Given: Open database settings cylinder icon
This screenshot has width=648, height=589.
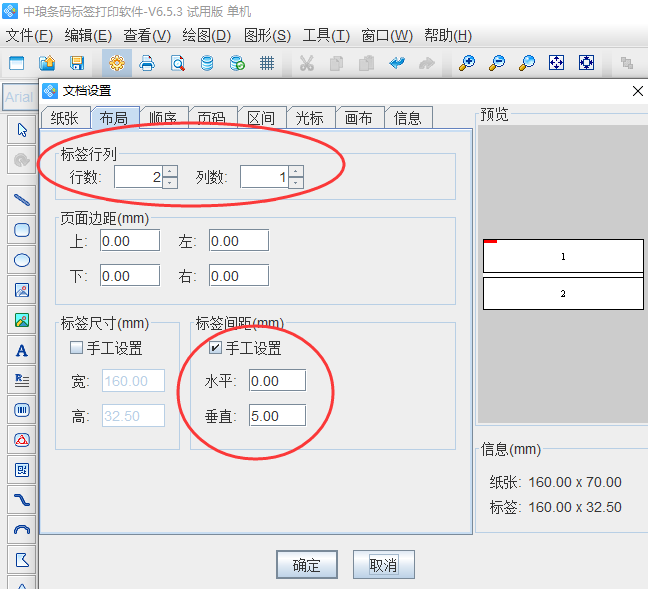Looking at the screenshot, I should 207,63.
